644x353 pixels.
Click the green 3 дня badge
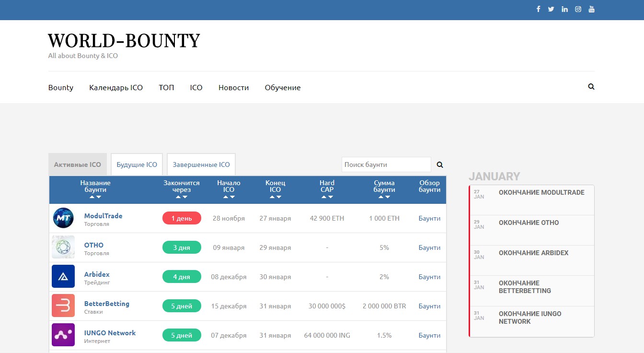(182, 247)
